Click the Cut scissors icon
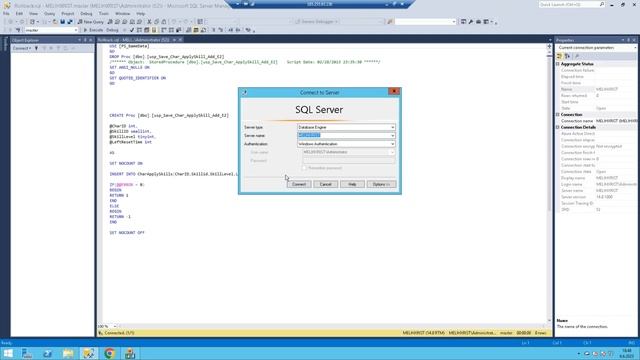The image size is (640, 360). (149, 22)
